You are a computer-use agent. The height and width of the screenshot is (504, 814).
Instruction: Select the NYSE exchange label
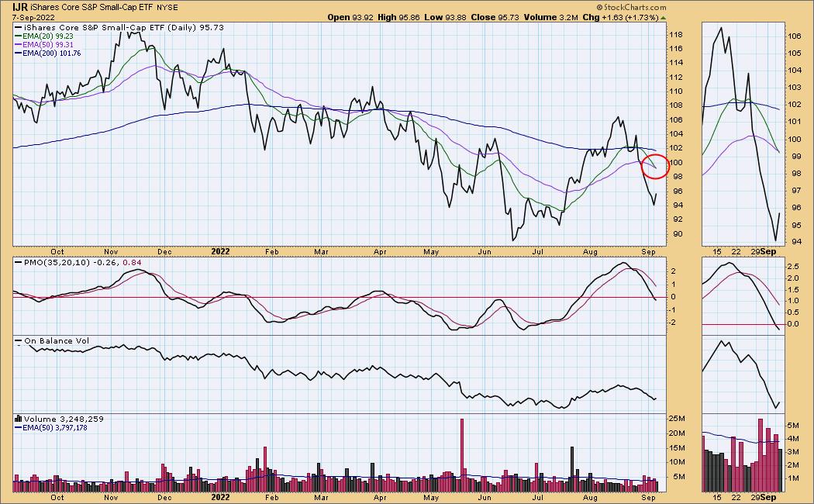pos(167,8)
